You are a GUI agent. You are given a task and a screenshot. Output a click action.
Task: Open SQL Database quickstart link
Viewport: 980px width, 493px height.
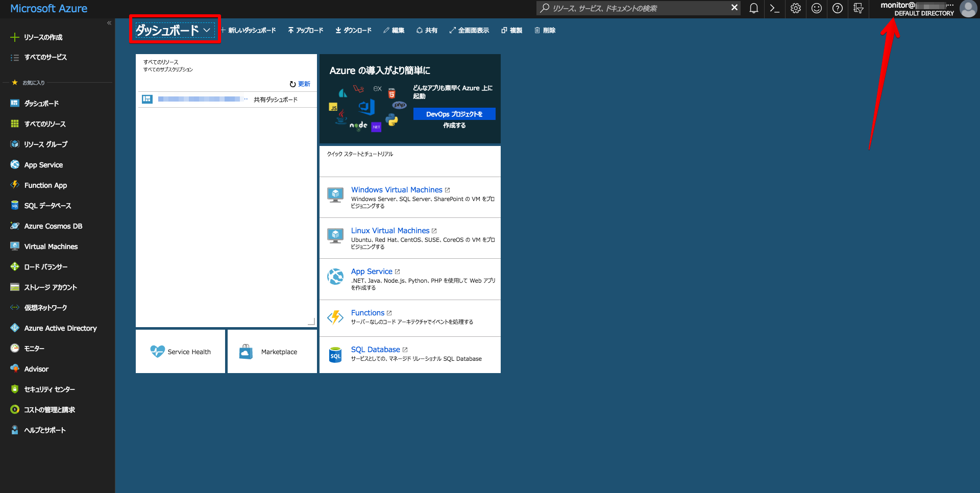tap(375, 350)
